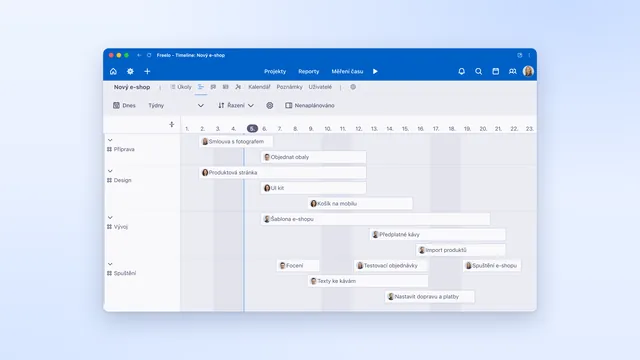Click the browser back arrow

tap(139, 55)
